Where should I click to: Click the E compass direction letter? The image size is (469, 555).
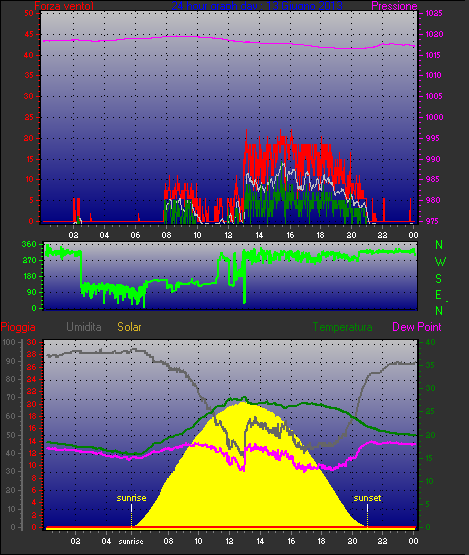tap(439, 294)
